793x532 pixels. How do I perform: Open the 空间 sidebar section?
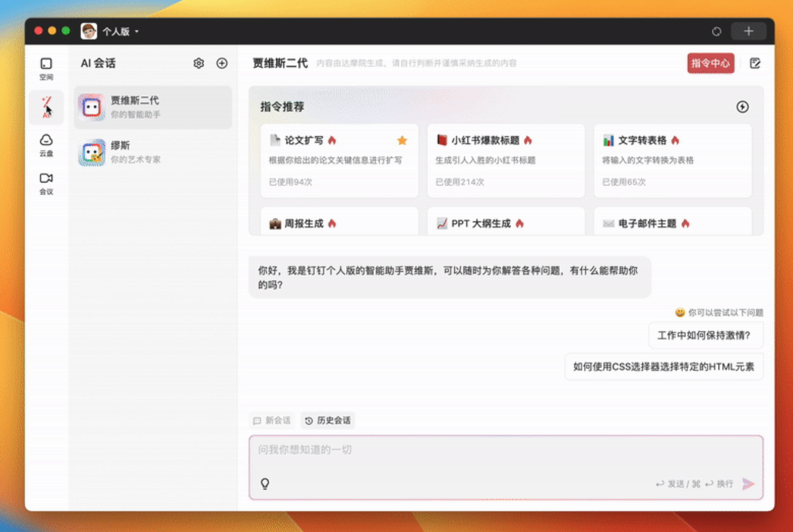tap(46, 68)
